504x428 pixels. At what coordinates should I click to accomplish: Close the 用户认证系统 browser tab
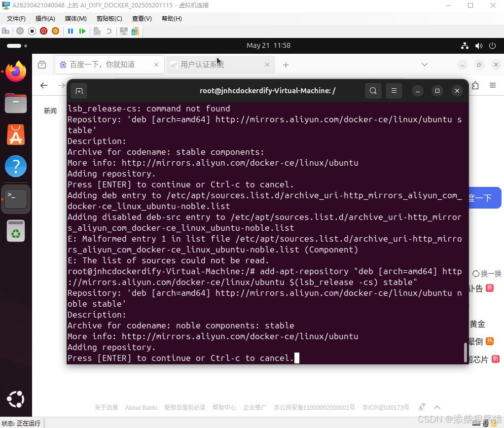[267, 65]
